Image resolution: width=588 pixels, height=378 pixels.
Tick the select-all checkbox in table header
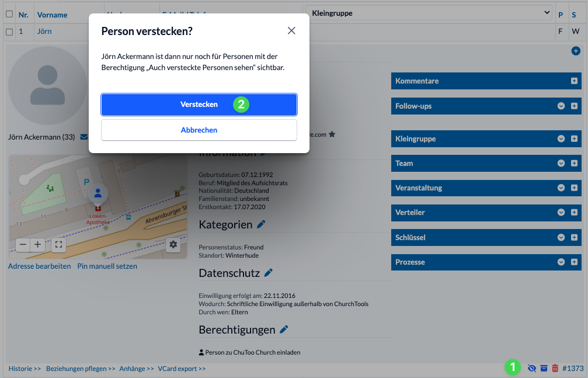coord(9,14)
